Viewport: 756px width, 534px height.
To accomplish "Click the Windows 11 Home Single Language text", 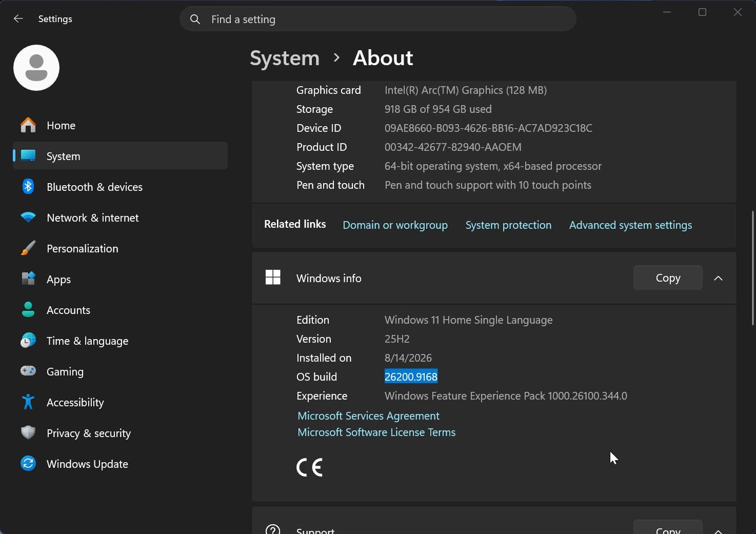I will (x=468, y=320).
